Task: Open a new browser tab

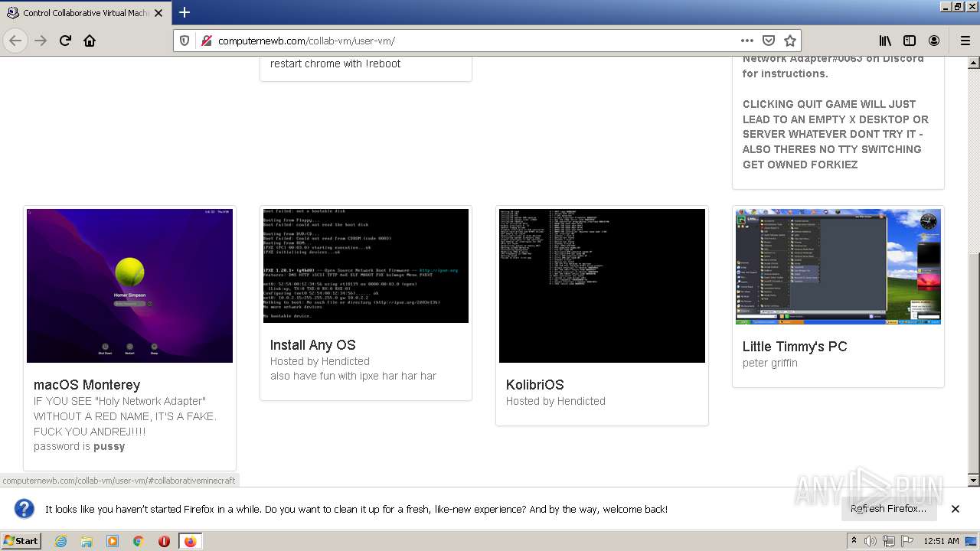Action: [185, 12]
